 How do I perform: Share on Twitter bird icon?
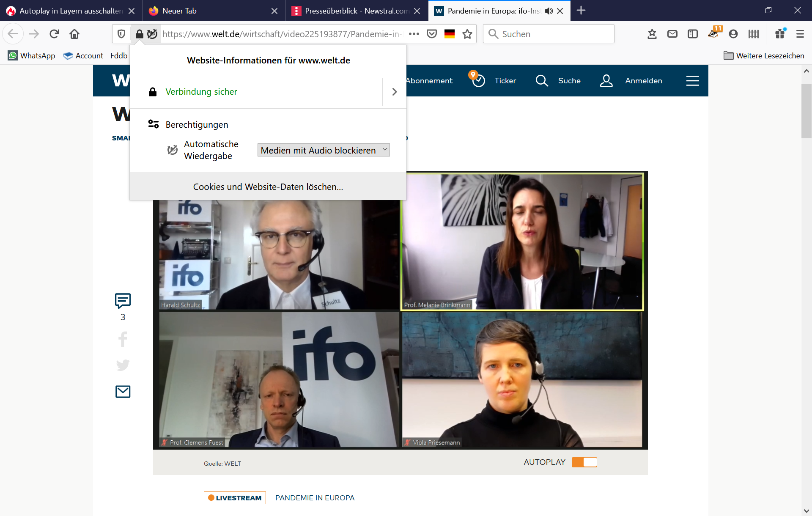pos(123,365)
